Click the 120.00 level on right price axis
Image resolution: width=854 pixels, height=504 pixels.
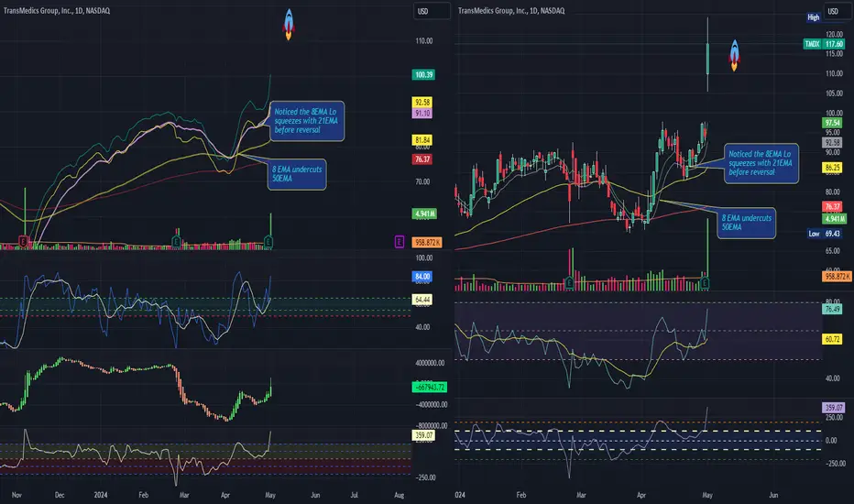[x=834, y=34]
